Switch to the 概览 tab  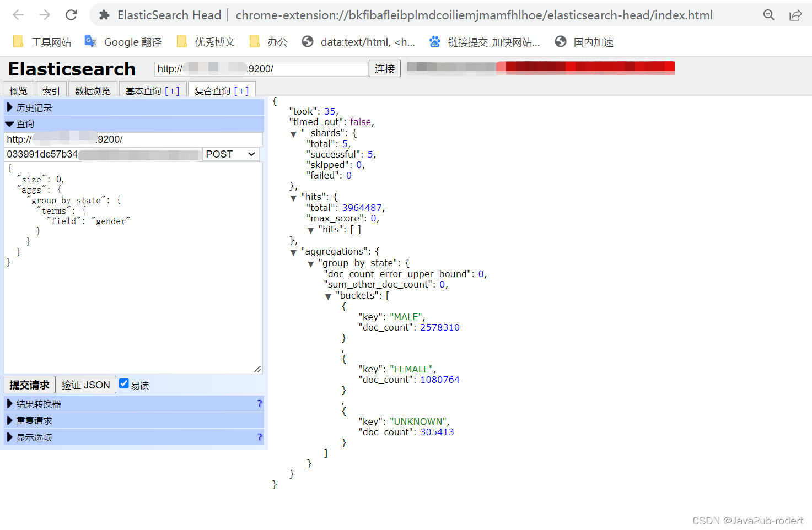18,90
